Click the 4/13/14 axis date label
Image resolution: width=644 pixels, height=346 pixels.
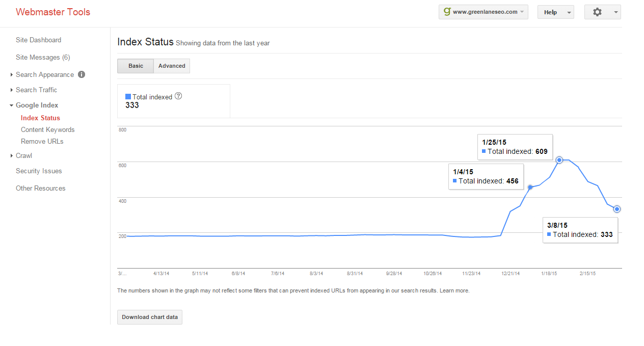tap(161, 274)
